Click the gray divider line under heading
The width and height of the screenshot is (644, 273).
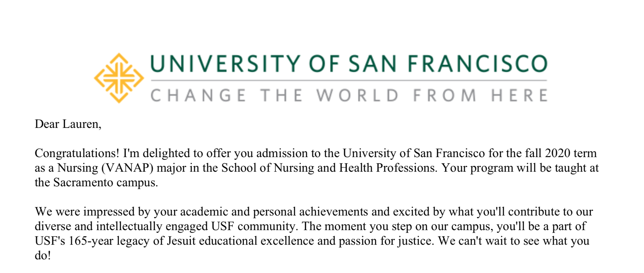pyautogui.click(x=348, y=80)
